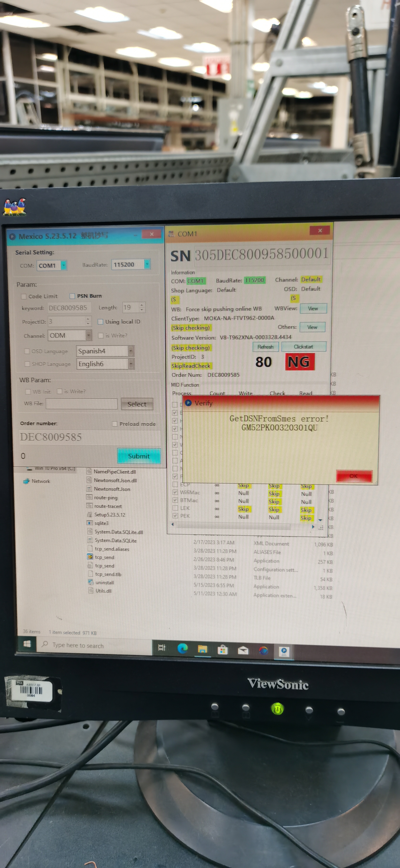The width and height of the screenshot is (400, 868).
Task: Click the WBView View button
Action: 313,308
